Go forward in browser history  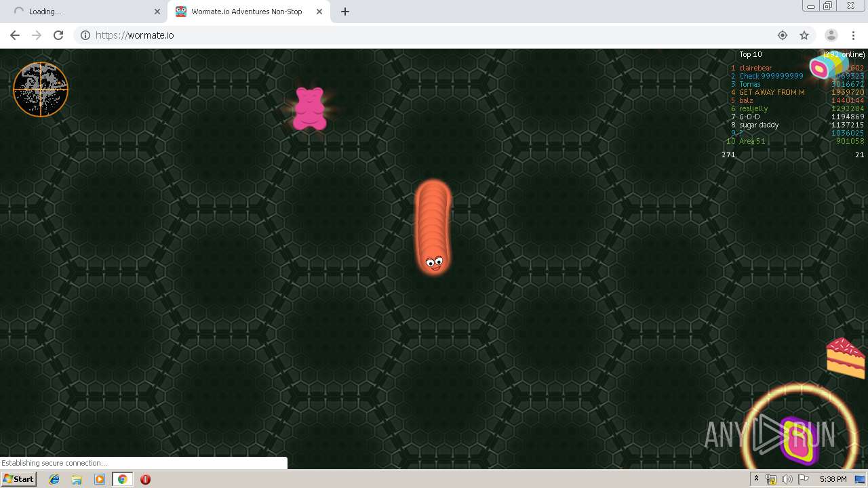coord(37,35)
